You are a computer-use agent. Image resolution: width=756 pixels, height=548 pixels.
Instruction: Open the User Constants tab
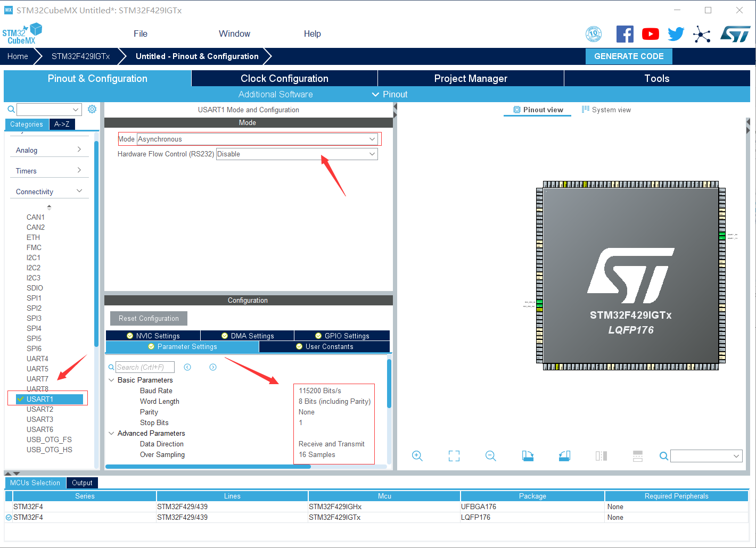coord(324,346)
